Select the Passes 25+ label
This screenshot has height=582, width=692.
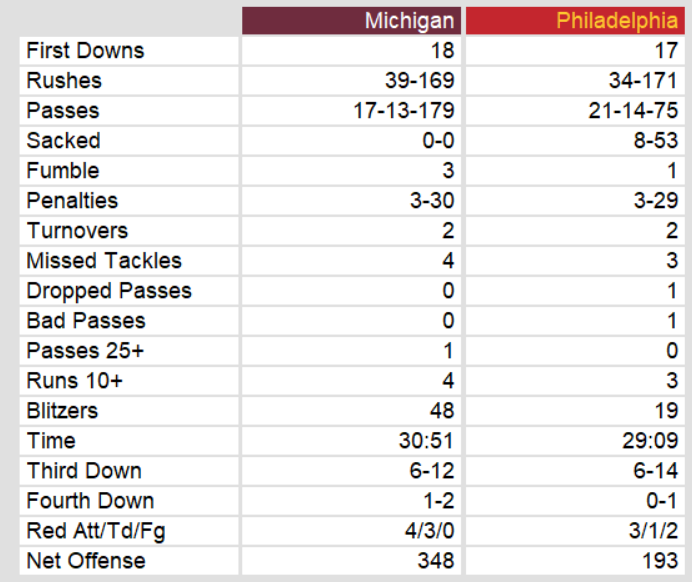point(84,351)
